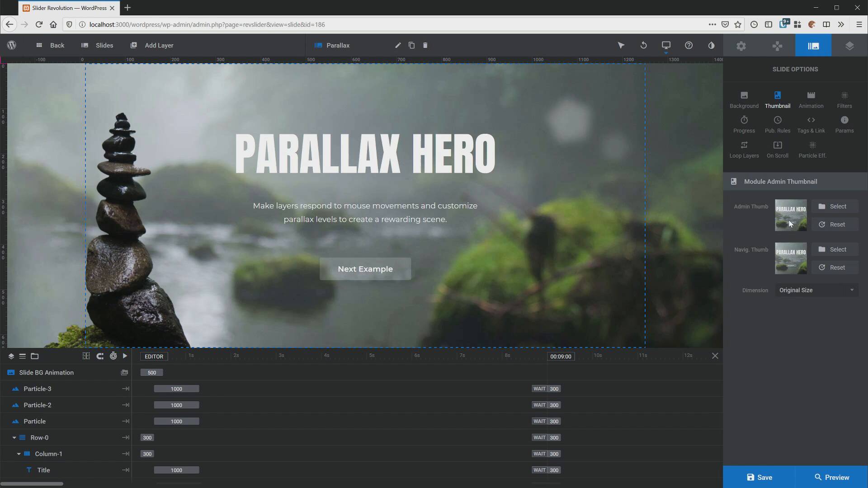Click the help question mark icon in toolbar
868x488 pixels.
689,45
